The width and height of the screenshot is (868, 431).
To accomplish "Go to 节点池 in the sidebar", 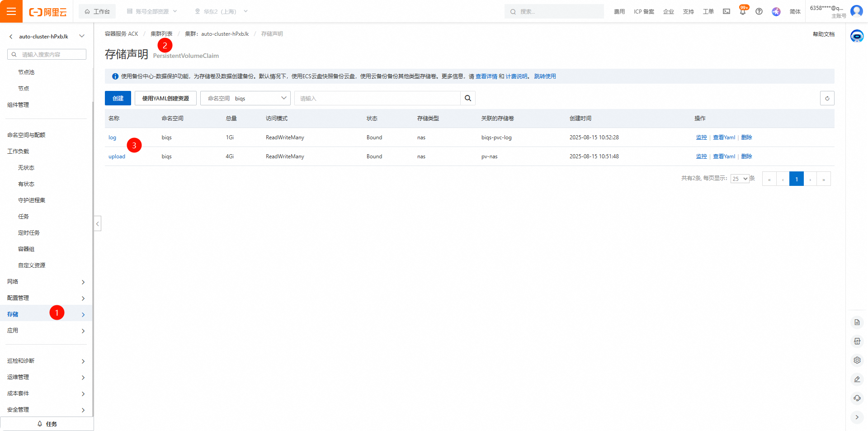I will [x=26, y=72].
